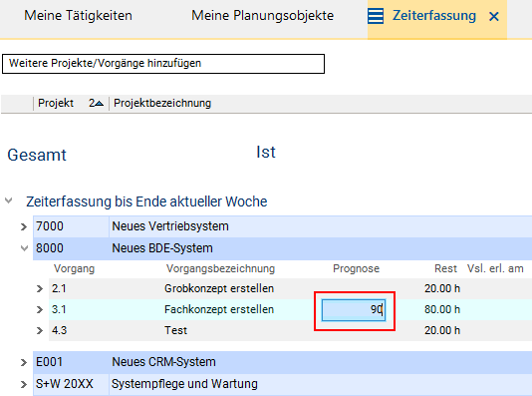Click the Rest column header
This screenshot has height=396, width=532.
pos(445,268)
